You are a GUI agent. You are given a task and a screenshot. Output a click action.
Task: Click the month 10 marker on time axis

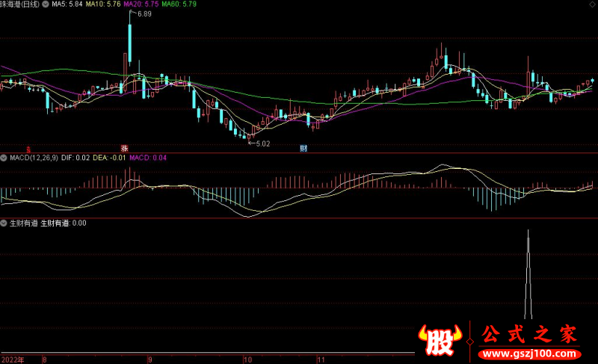pos(248,360)
